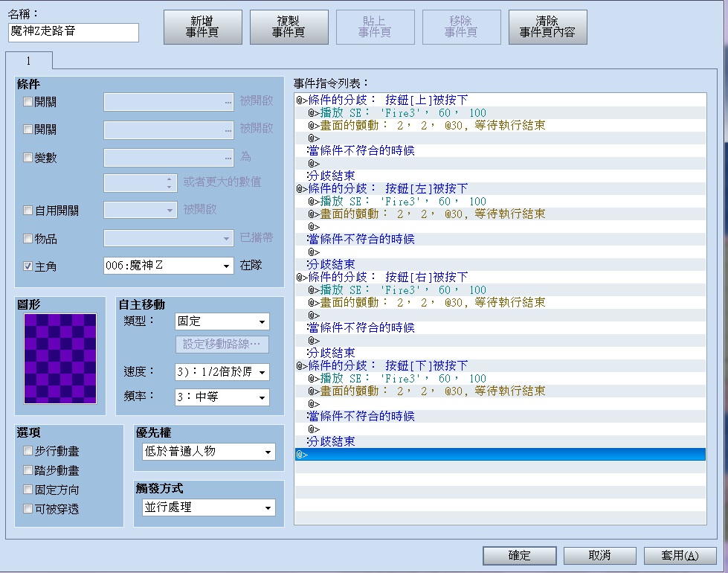Uncheck the 主角 condition checkbox
728x573 pixels.
pos(28,266)
